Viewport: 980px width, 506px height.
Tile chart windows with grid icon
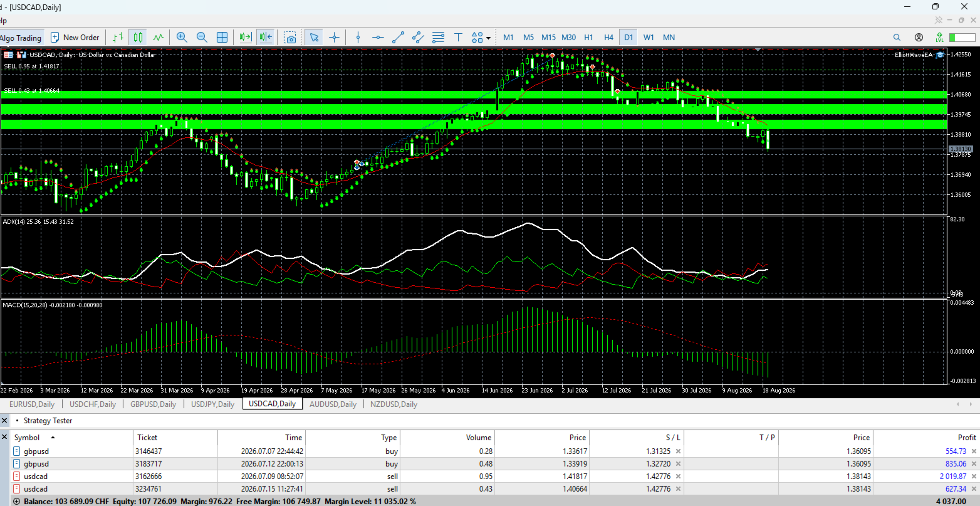(222, 38)
